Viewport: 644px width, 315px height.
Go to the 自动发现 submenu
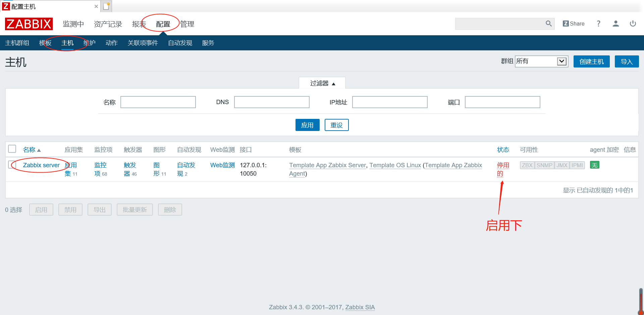click(x=180, y=43)
